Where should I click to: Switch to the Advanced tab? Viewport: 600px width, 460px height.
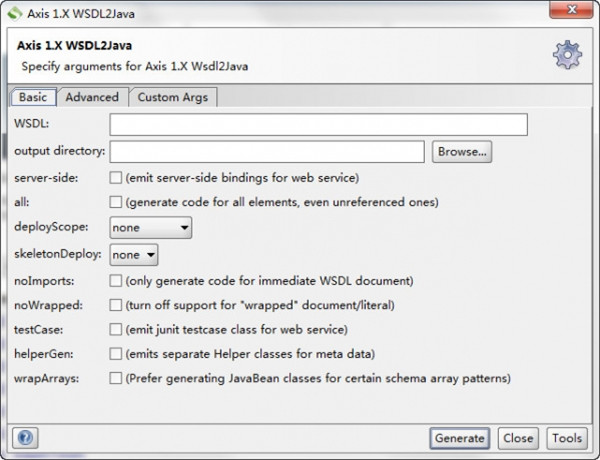pyautogui.click(x=92, y=97)
